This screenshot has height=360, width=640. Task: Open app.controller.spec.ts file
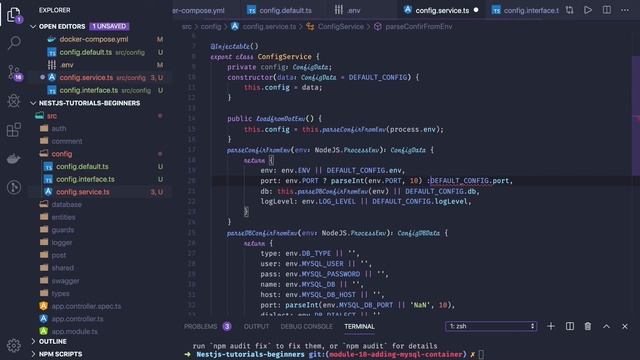coord(86,306)
